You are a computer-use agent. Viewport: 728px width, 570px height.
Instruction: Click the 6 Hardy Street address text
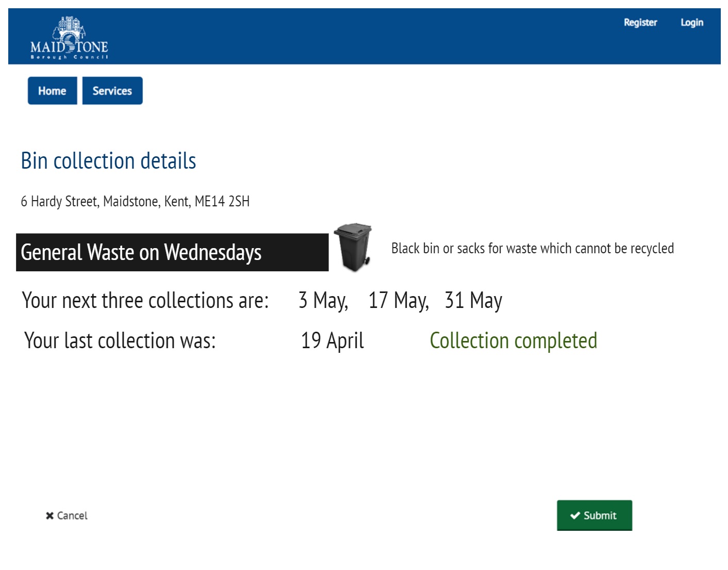(x=135, y=201)
